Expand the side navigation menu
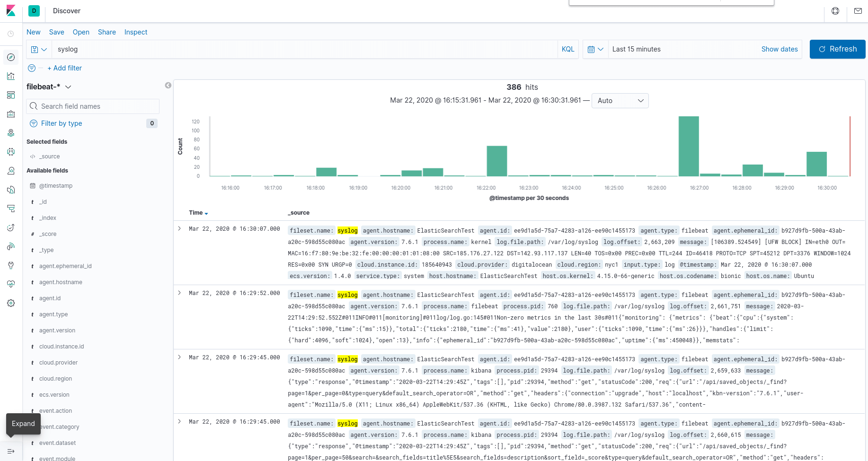Screen dimensions: 868x461 point(11,451)
